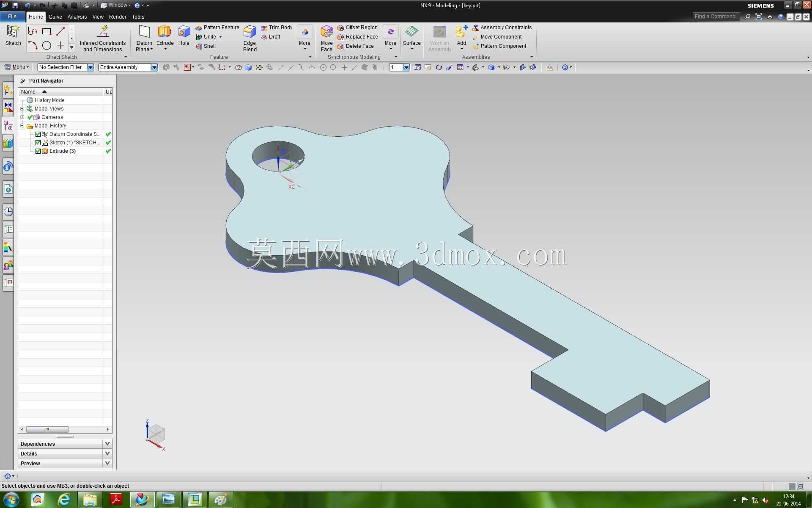Open More in Synchronous Modeling group
Image resolution: width=812 pixels, height=508 pixels.
tap(390, 37)
